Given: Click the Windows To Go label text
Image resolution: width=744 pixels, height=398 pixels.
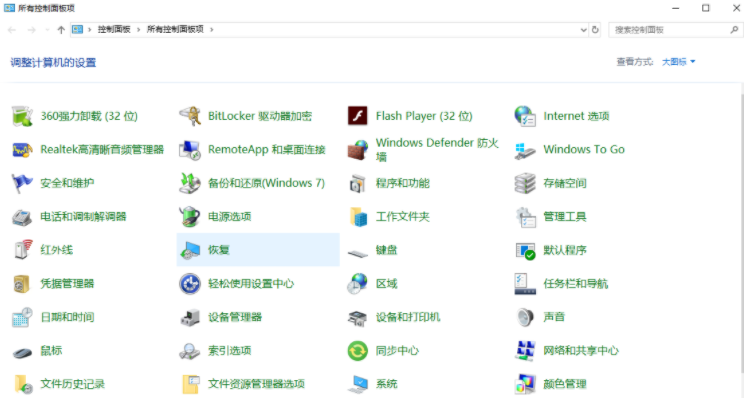Looking at the screenshot, I should (584, 149).
